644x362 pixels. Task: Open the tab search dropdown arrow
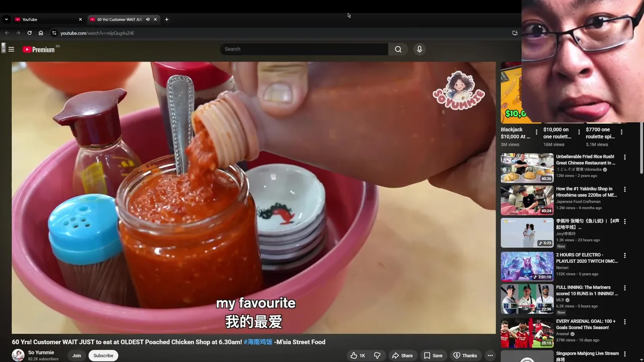[x=6, y=19]
